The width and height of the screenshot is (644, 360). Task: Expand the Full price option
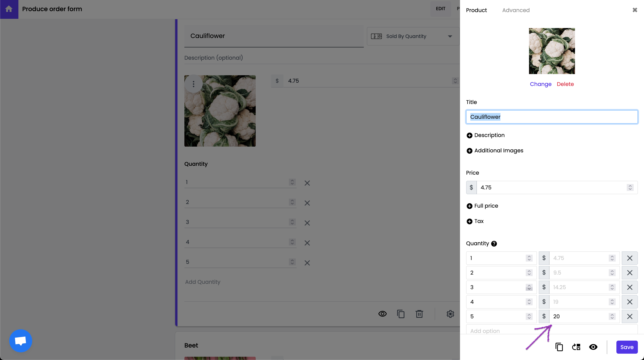(x=482, y=206)
